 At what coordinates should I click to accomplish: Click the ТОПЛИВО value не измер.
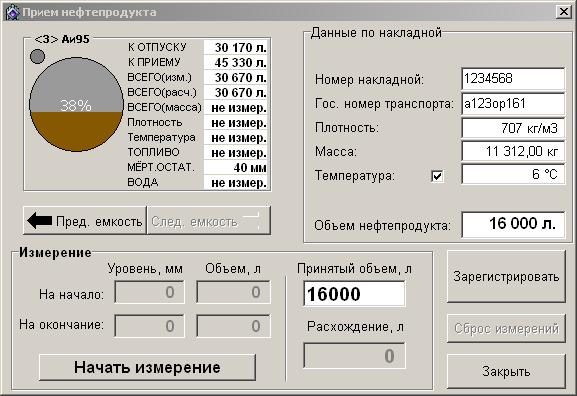point(236,153)
